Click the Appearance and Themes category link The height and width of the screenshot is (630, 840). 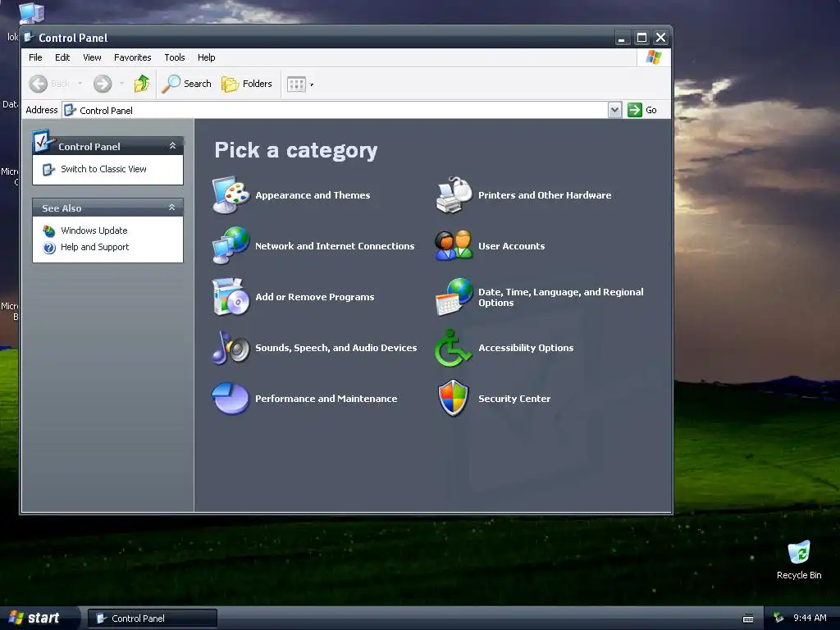(313, 195)
